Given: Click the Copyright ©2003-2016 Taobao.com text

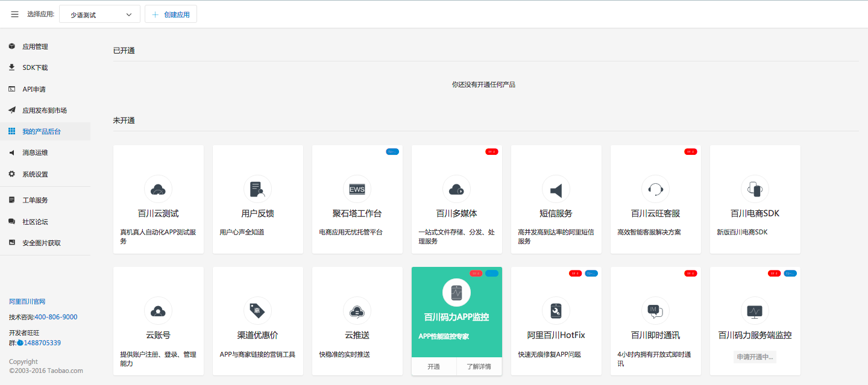Looking at the screenshot, I should point(46,366).
